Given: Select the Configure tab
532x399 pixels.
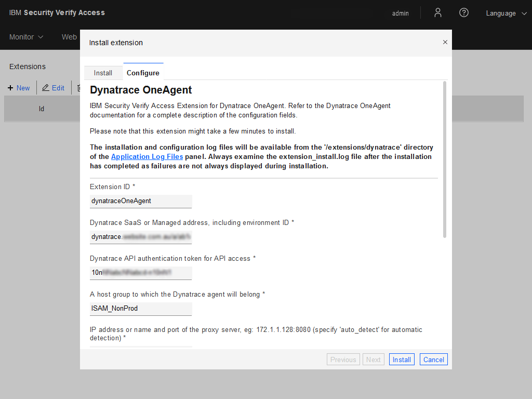Looking at the screenshot, I should point(143,73).
